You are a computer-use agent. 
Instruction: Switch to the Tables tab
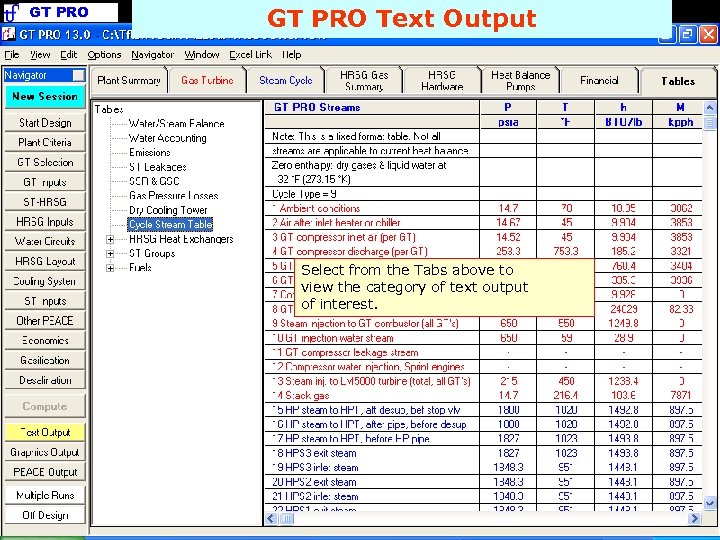point(678,81)
